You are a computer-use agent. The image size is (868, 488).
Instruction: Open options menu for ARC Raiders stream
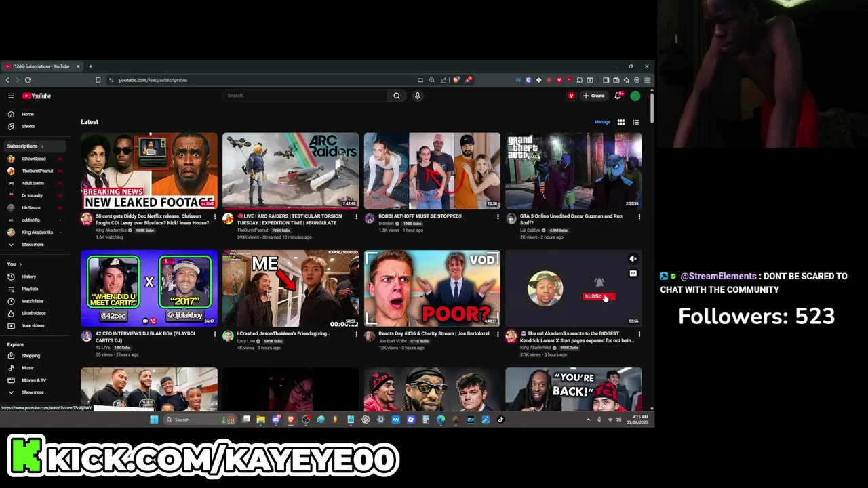pos(356,217)
